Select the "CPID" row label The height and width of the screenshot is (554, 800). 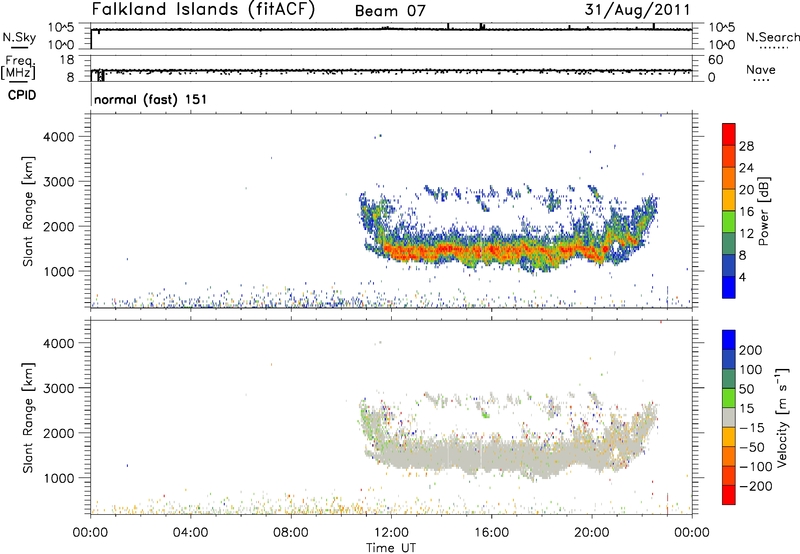[x=22, y=96]
